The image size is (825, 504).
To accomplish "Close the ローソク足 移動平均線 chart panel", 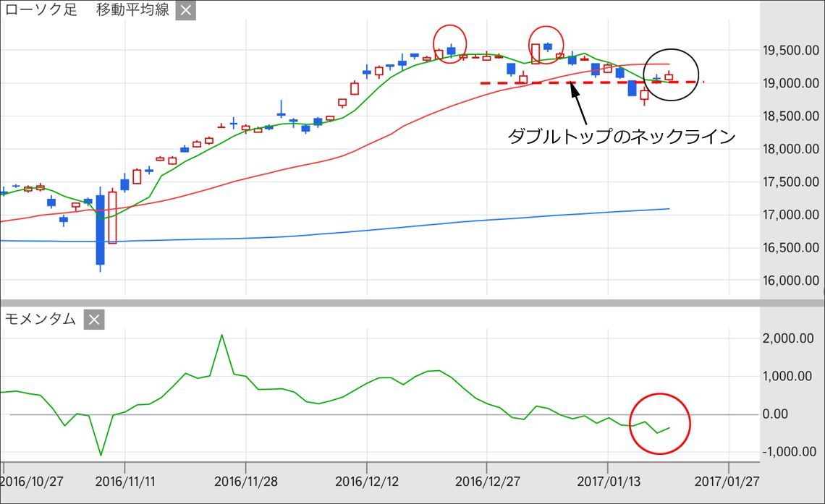I will point(186,11).
